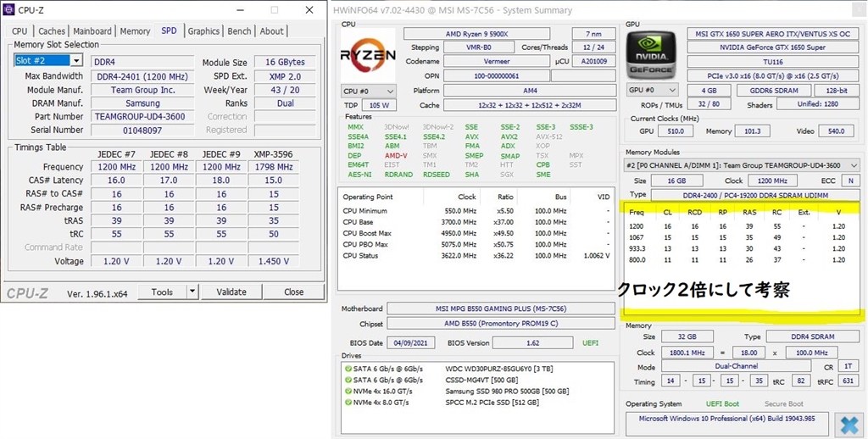Click Operating System field Microsoft Windows 10 Professional
Viewport: 868px width, 439px height.
coord(728,423)
